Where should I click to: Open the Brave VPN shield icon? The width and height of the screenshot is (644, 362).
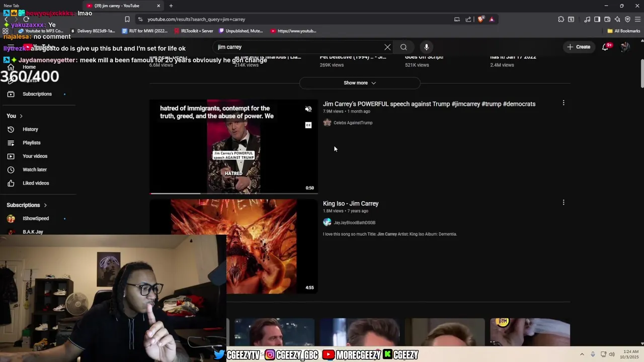[x=627, y=19]
